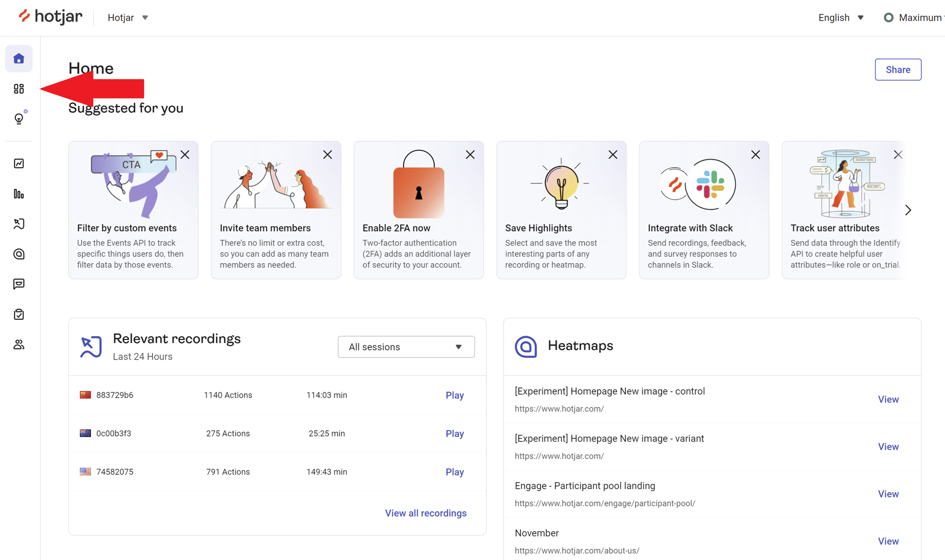Open the All sessions dropdown
The height and width of the screenshot is (560, 945).
pos(406,346)
